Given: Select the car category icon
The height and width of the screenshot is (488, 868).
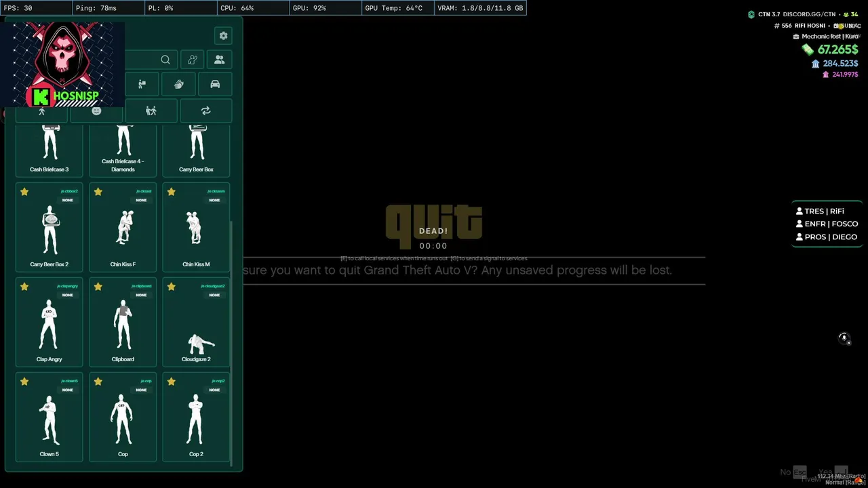Looking at the screenshot, I should 215,84.
